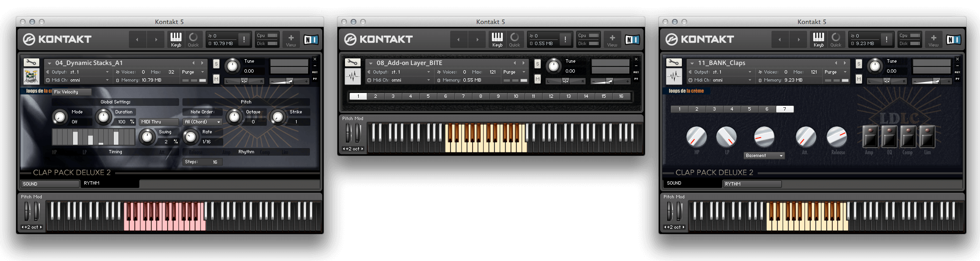This screenshot has width=980, height=261.
Task: Switch to SOUND tab in left window
Action: click(x=50, y=184)
